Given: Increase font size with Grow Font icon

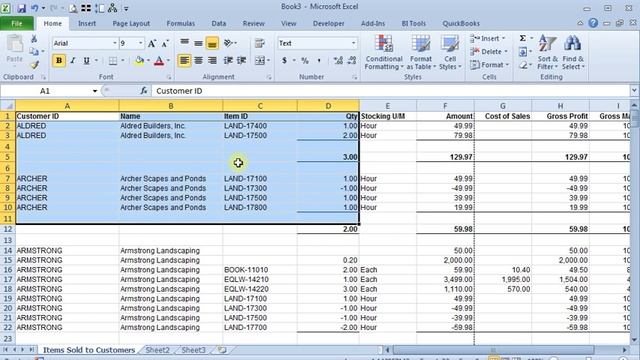Looking at the screenshot, I should pos(152,43).
